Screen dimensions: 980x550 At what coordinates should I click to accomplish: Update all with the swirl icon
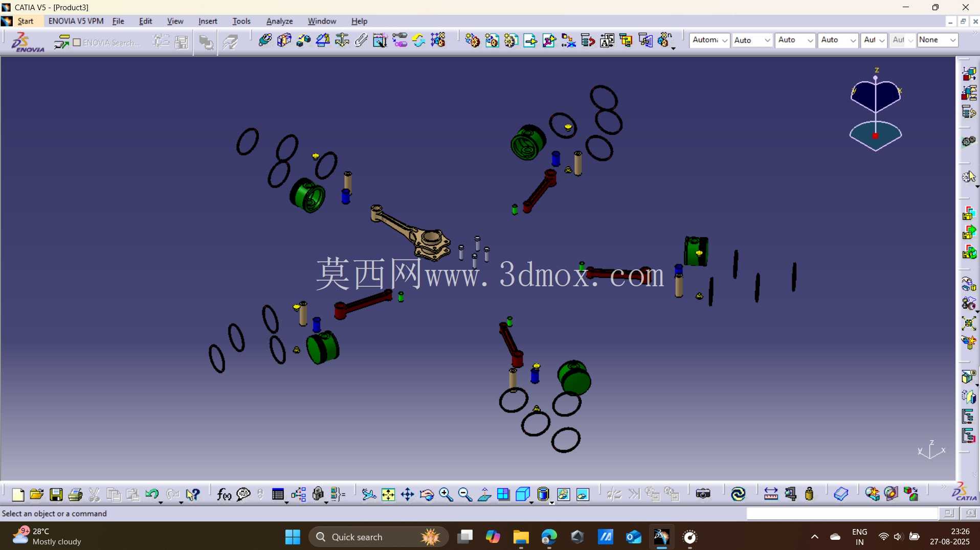click(x=738, y=494)
